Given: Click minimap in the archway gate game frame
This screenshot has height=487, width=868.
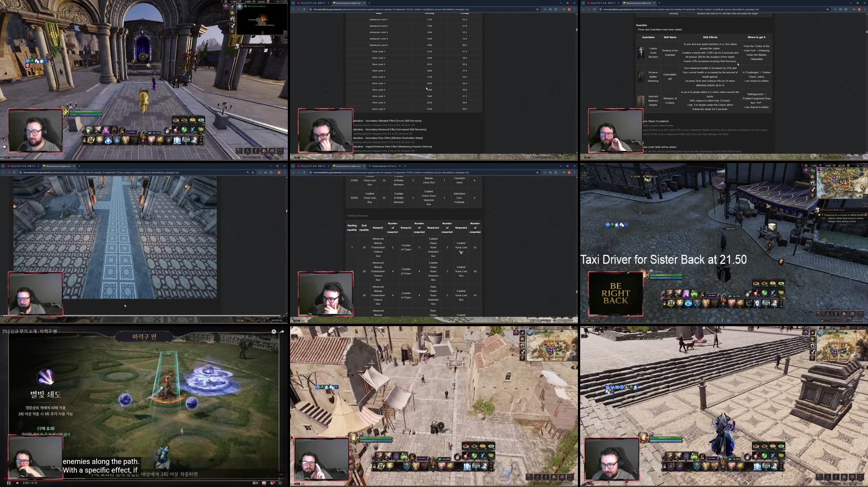Looking at the screenshot, I should (262, 19).
